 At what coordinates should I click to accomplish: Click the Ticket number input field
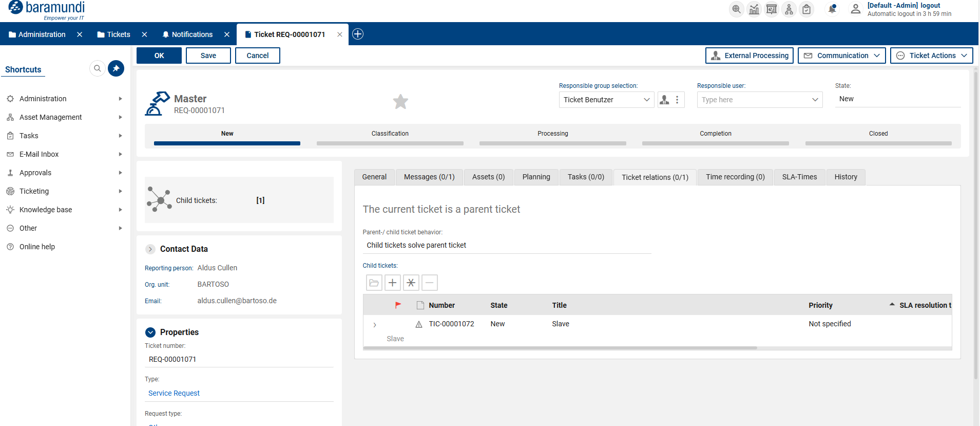pos(239,359)
